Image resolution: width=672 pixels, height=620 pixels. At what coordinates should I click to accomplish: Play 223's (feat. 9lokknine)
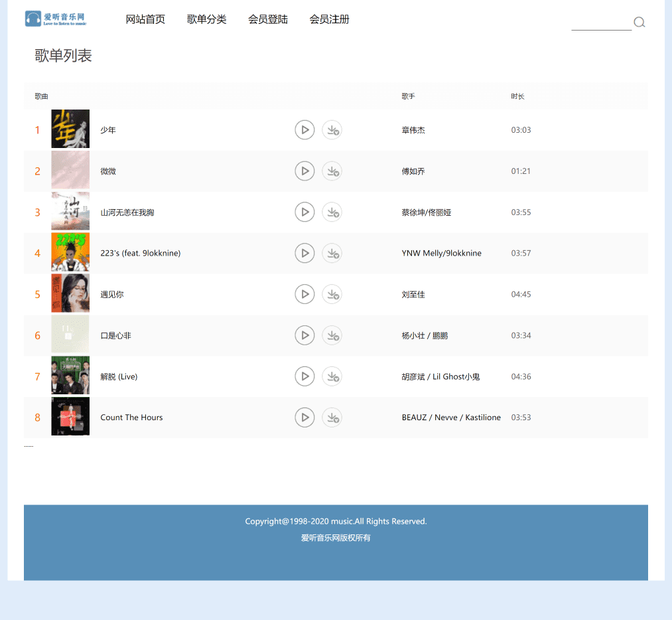click(x=304, y=254)
